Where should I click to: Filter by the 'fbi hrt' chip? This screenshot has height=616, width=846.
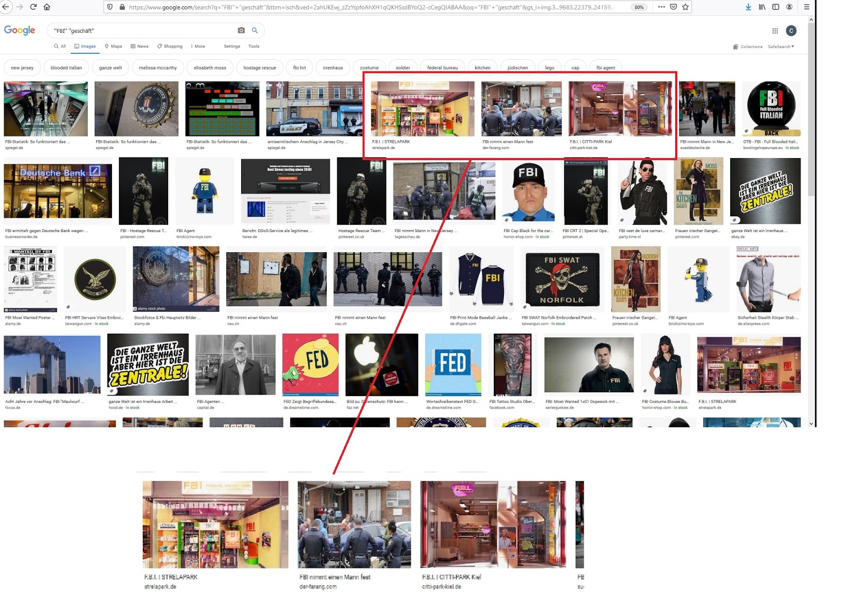pos(299,68)
